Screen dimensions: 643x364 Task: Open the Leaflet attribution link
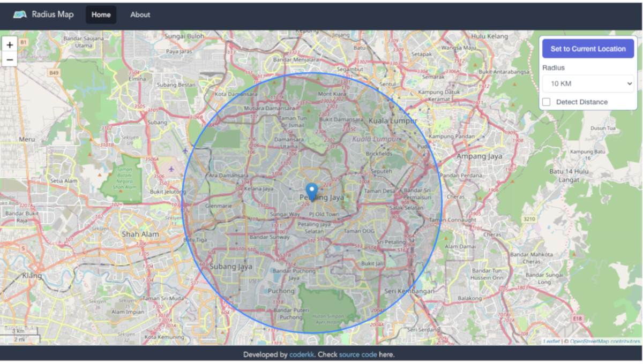(x=551, y=342)
